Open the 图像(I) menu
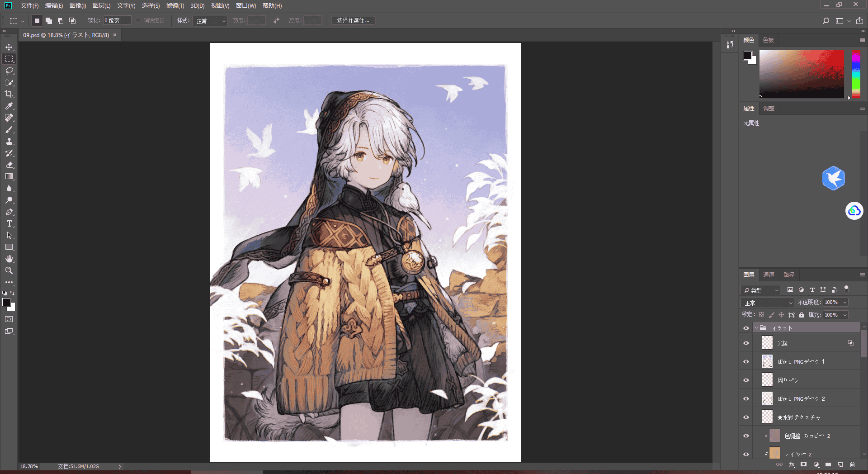Screen dimensions: 868x474 click(x=78, y=5)
